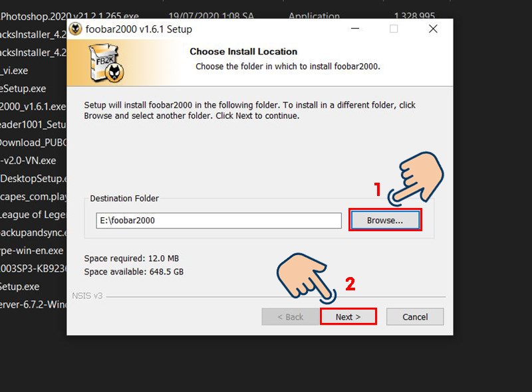The width and height of the screenshot is (532, 392).
Task: Click 'Space available: 648.5 GB' text
Action: 134,272
